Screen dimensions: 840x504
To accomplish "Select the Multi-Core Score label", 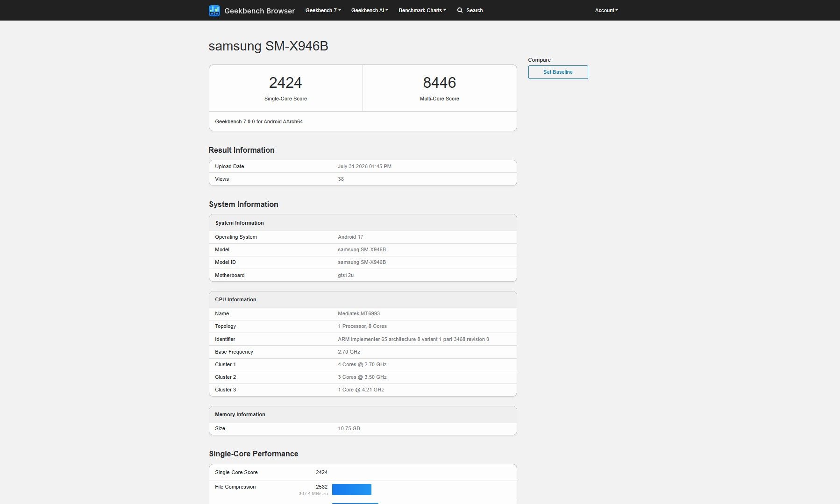I will point(439,99).
